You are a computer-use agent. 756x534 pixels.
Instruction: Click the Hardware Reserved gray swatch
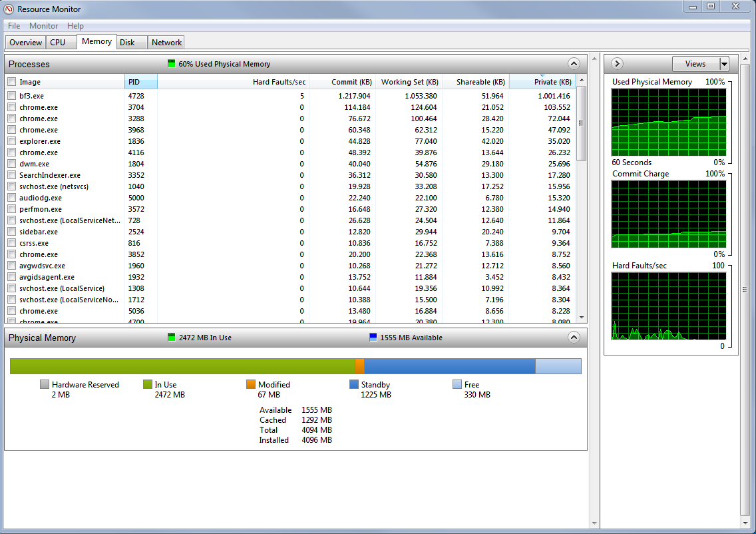point(45,384)
